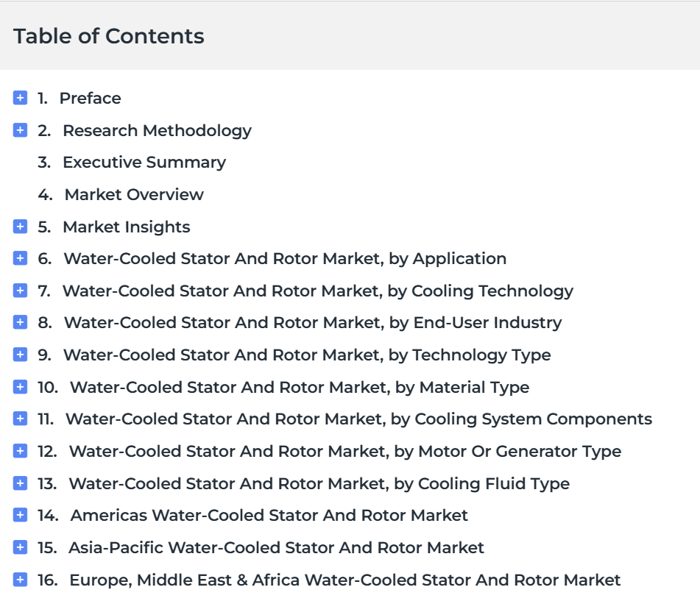Select Water-Cooled Market by Application title
Image resolution: width=700 pixels, height=601 pixels.
(x=285, y=259)
